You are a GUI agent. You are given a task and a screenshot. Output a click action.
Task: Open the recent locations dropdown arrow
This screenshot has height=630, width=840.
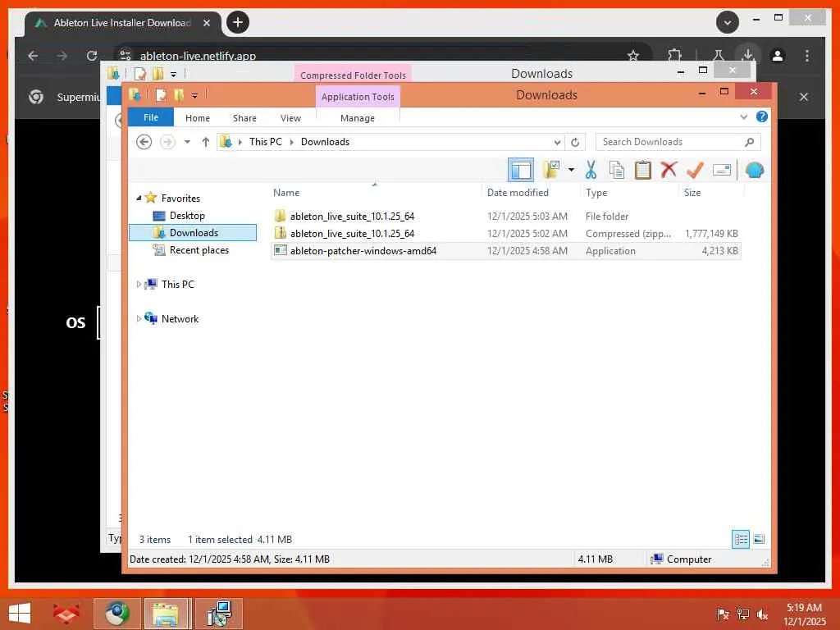(187, 142)
